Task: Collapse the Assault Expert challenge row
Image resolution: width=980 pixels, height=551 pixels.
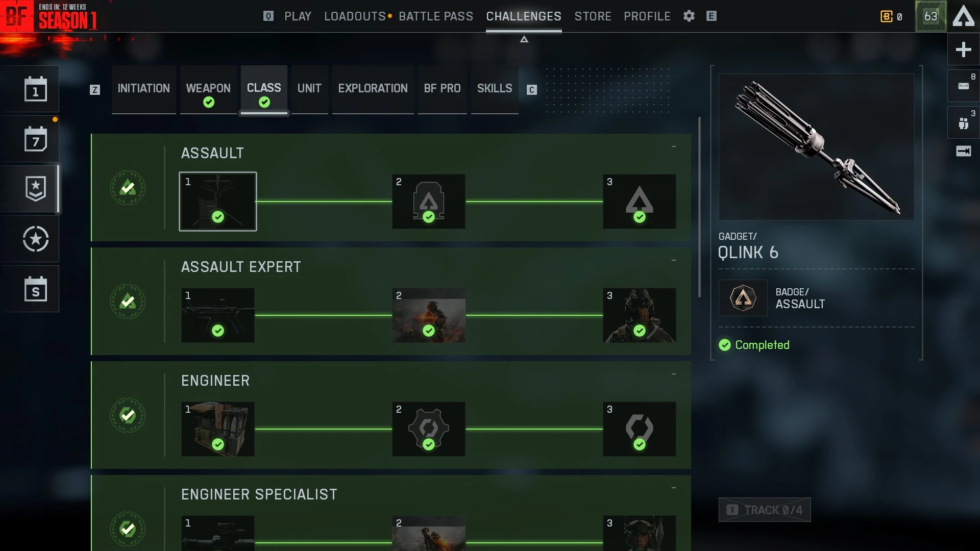Action: click(x=674, y=260)
